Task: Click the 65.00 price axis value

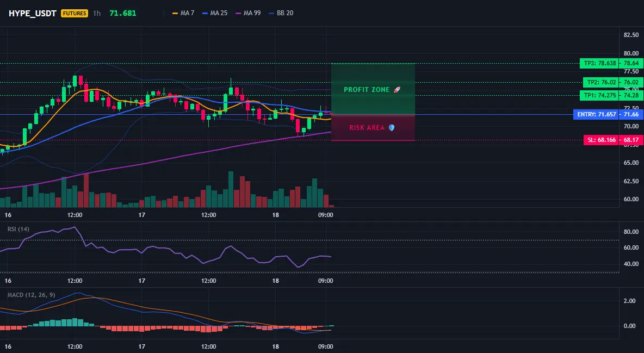Action: tap(631, 163)
